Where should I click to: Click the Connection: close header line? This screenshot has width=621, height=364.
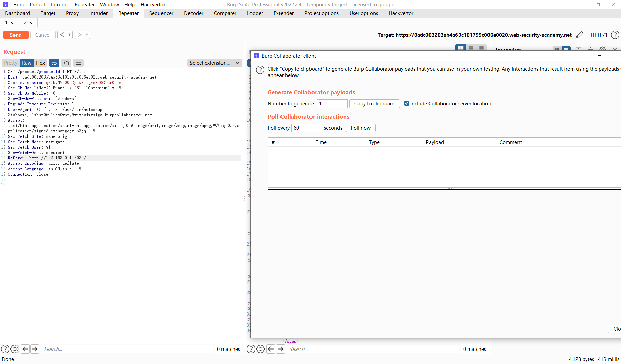28,174
